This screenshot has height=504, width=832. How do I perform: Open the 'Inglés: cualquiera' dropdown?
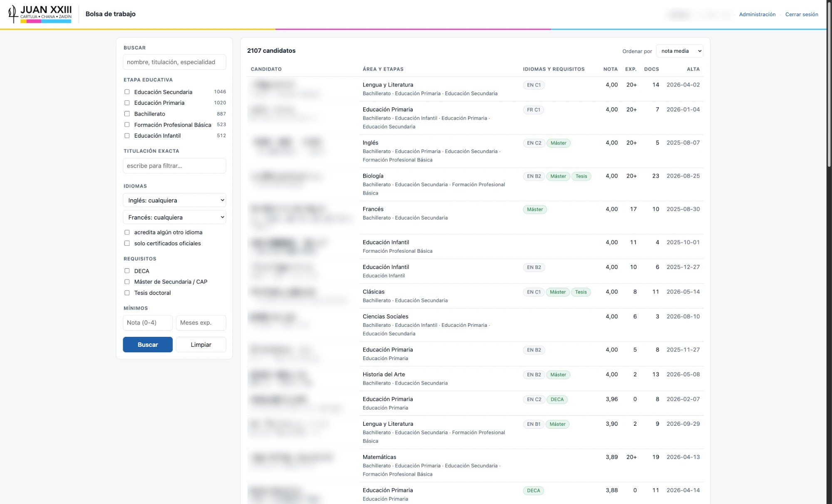[x=174, y=200]
